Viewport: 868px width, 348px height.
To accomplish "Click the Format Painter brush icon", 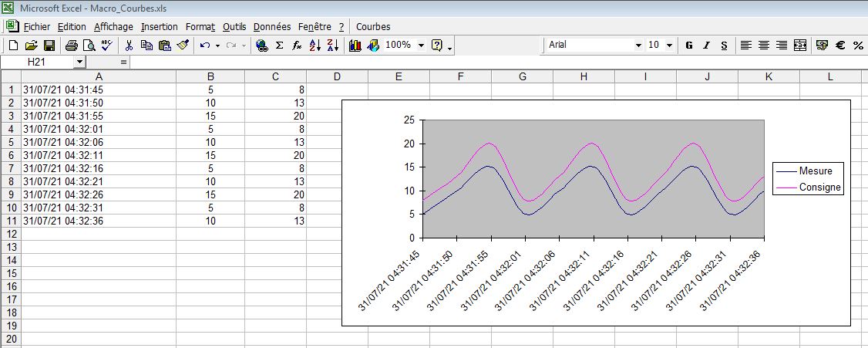I will click(x=183, y=46).
